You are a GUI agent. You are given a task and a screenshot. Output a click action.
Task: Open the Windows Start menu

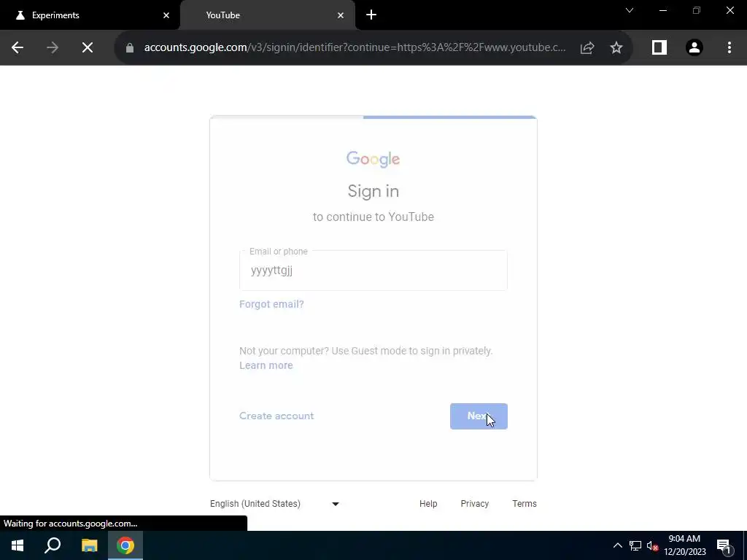(x=18, y=545)
